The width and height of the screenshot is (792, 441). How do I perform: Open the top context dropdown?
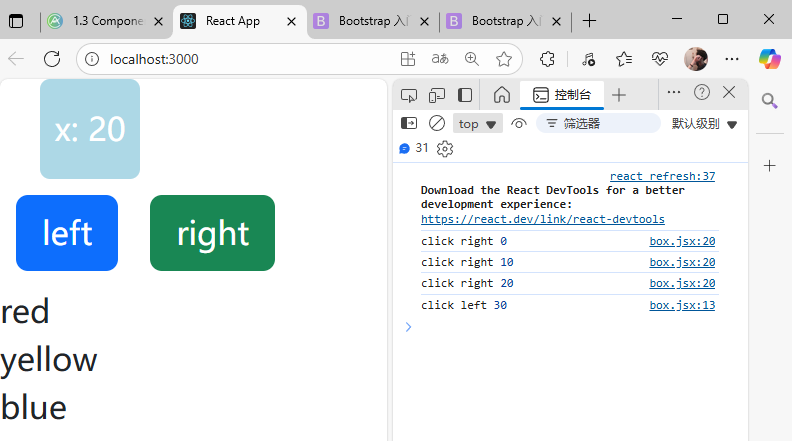tap(477, 124)
